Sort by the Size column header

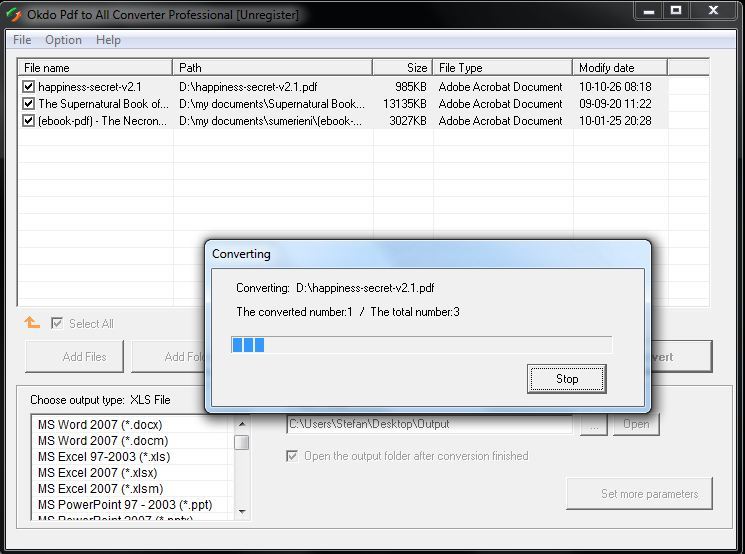click(x=402, y=67)
